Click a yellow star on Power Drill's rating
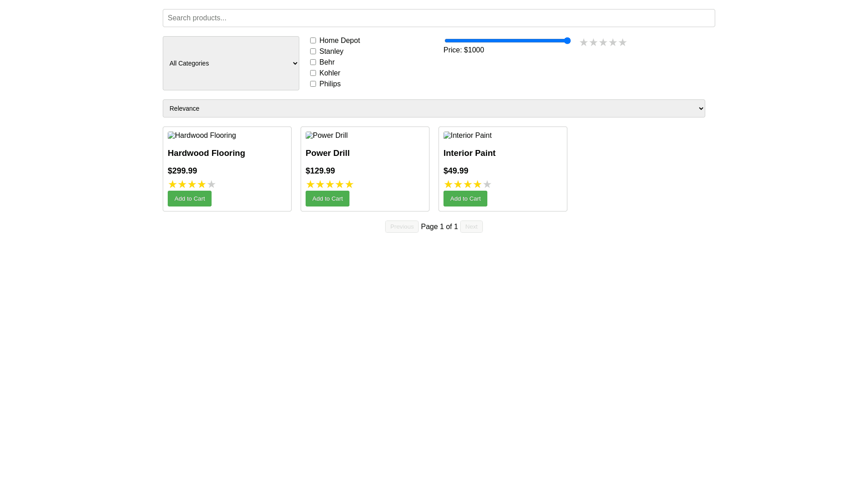 pos(320,184)
